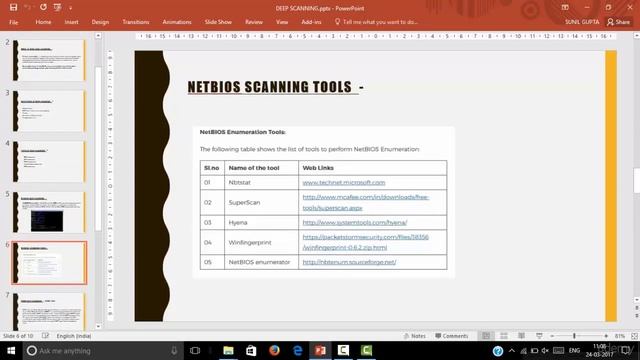This screenshot has width=640, height=360.
Task: Open the File menu
Action: click(13, 22)
